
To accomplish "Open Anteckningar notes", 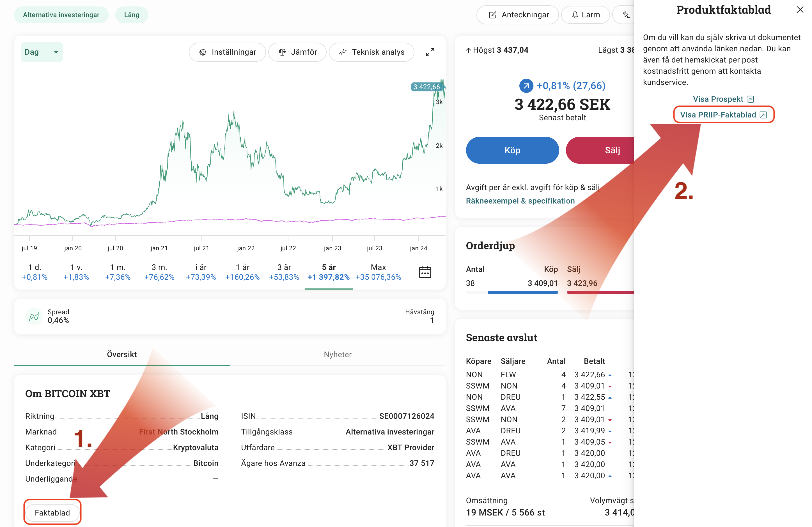I will [x=518, y=15].
